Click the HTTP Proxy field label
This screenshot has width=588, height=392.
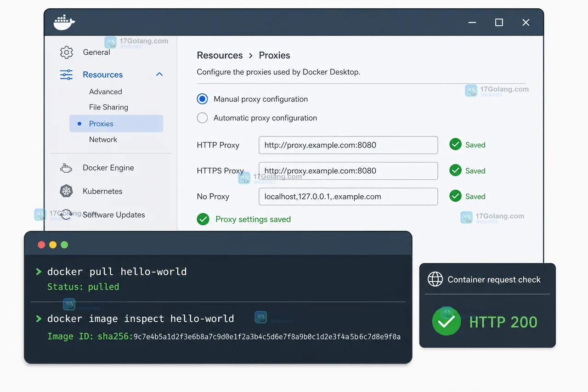point(218,145)
